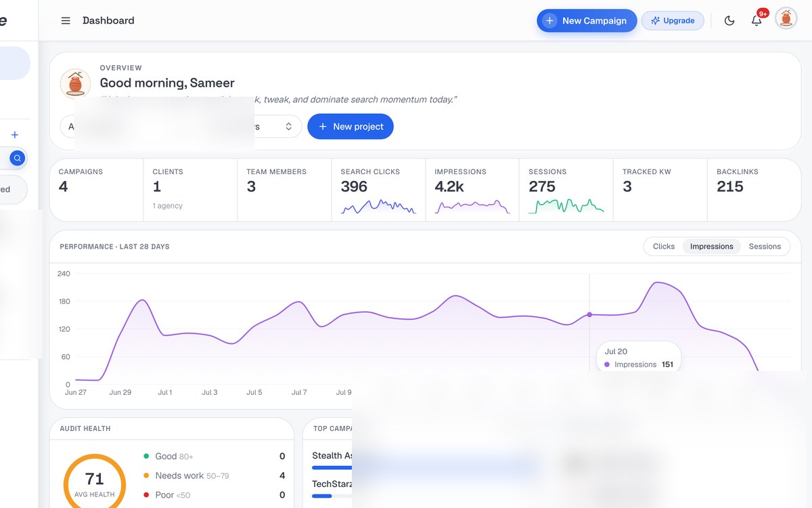Switch chart to Clicks tab
Image resolution: width=812 pixels, height=508 pixels.
point(664,247)
